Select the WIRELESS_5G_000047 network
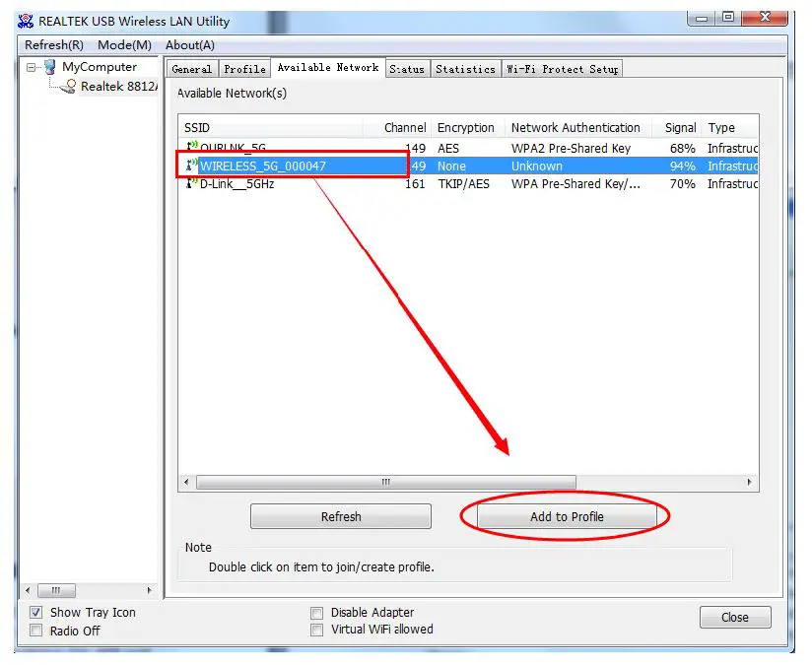Viewport: 812px width, 665px height. point(469,166)
